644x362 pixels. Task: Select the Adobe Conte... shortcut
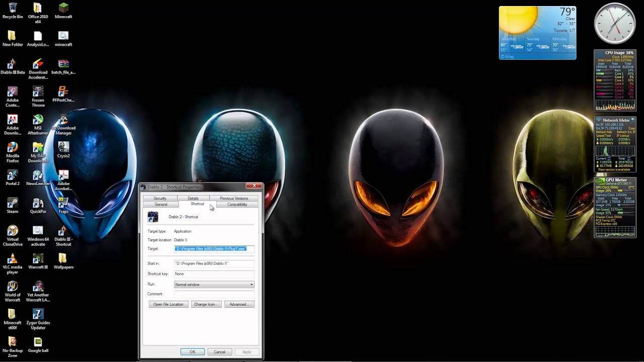[x=13, y=97]
